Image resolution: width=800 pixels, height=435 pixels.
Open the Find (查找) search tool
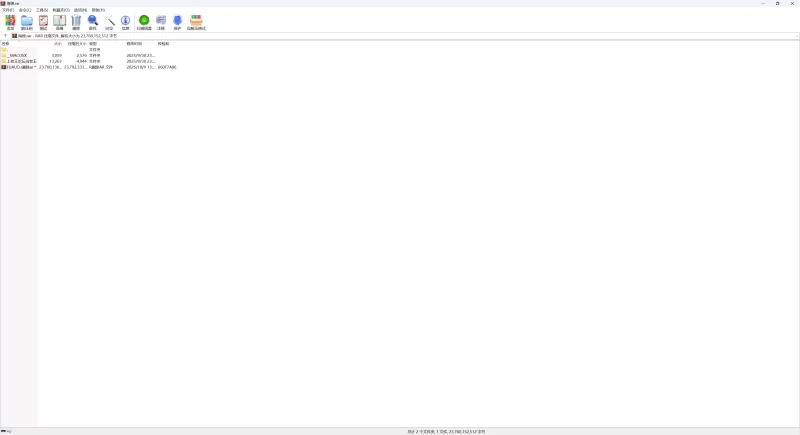[93, 21]
